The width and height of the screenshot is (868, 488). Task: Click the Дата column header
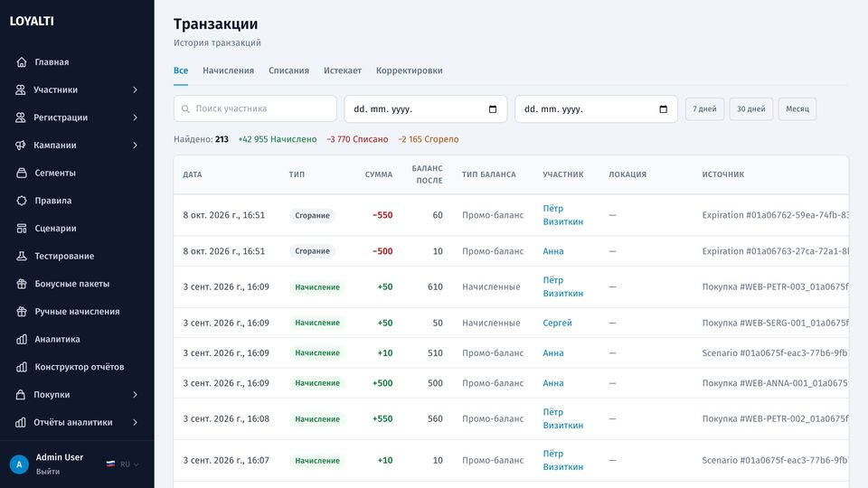pyautogui.click(x=192, y=174)
